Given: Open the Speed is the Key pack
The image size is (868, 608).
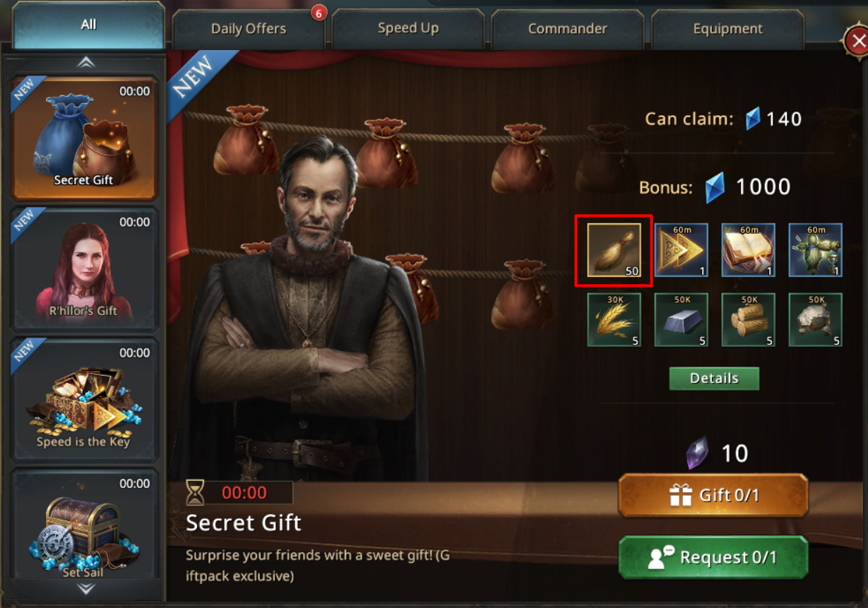Looking at the screenshot, I should pyautogui.click(x=84, y=399).
